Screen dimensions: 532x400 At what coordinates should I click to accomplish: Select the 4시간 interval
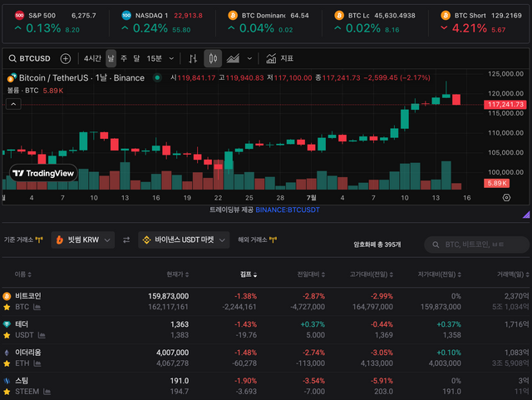[92, 58]
